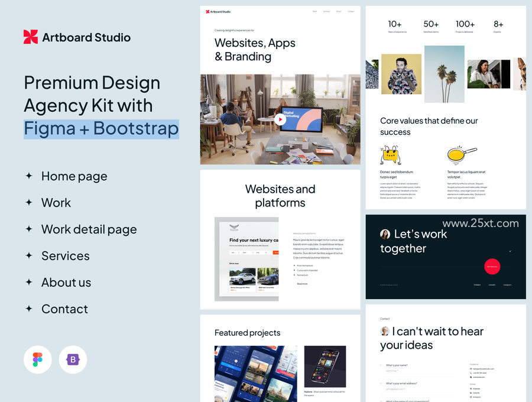This screenshot has width=532, height=402.
Task: Open the blue travel app project thumbnail
Action: pyautogui.click(x=256, y=374)
